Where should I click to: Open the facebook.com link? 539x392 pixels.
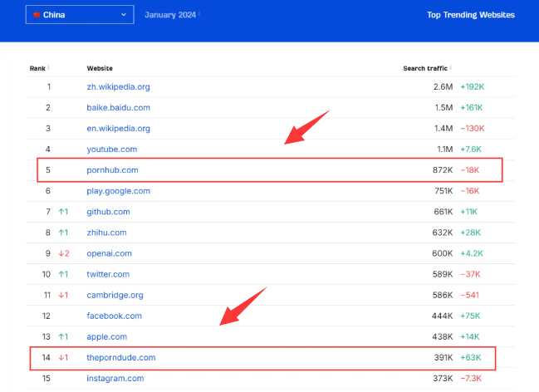(x=114, y=316)
